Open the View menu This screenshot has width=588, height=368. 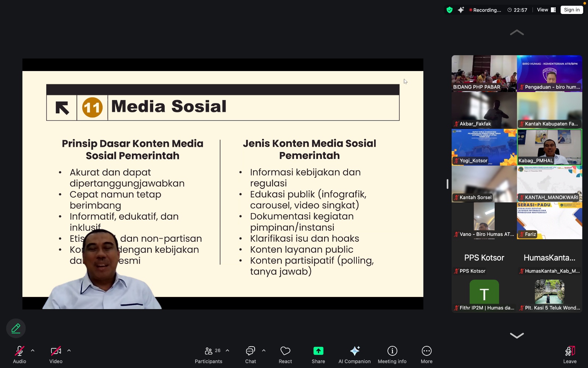(542, 10)
